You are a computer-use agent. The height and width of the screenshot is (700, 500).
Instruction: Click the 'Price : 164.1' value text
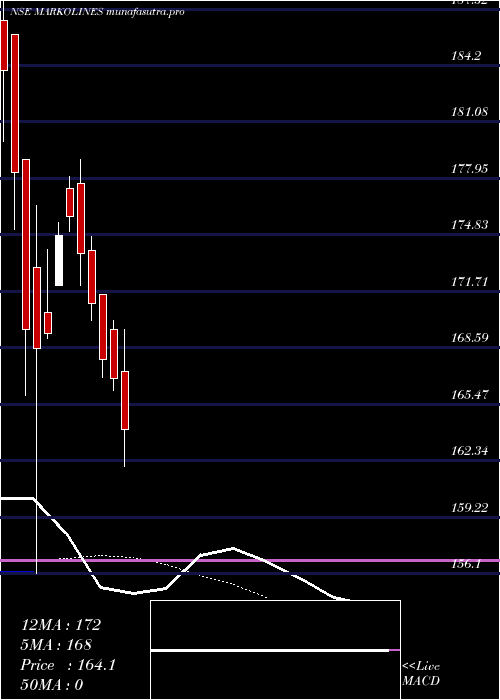pos(68,665)
